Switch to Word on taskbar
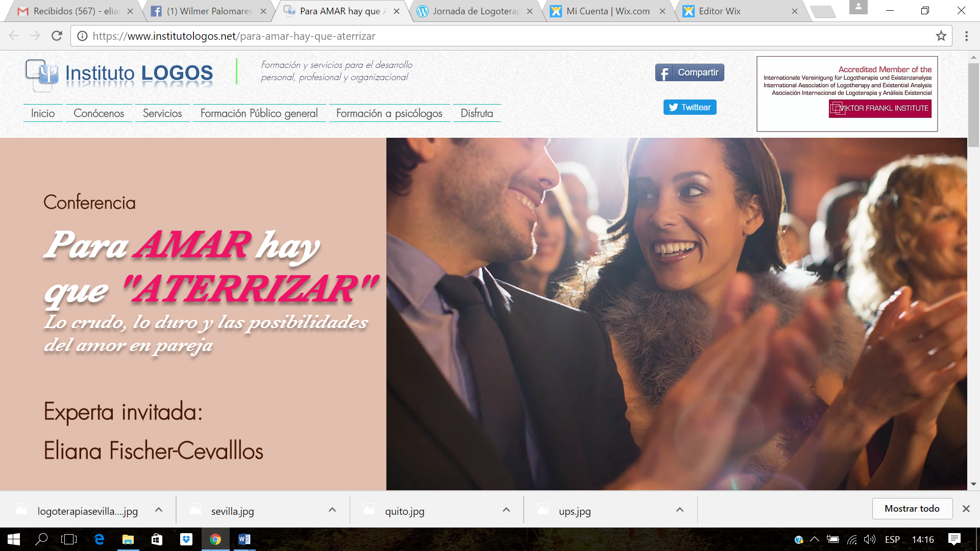This screenshot has width=980, height=551. click(x=244, y=539)
